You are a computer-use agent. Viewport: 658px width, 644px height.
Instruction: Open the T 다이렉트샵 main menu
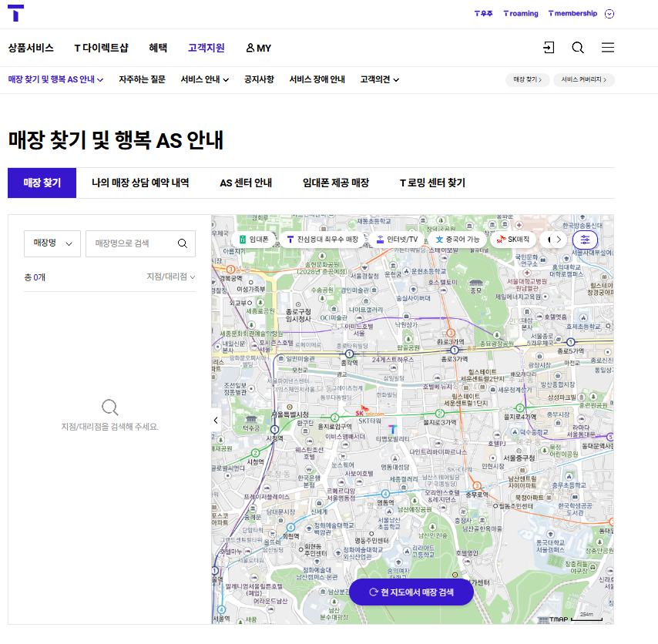[x=101, y=48]
